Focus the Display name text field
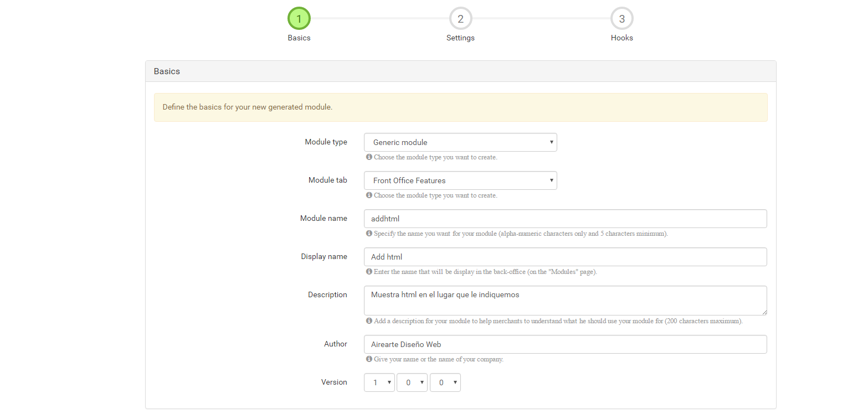 click(x=565, y=257)
